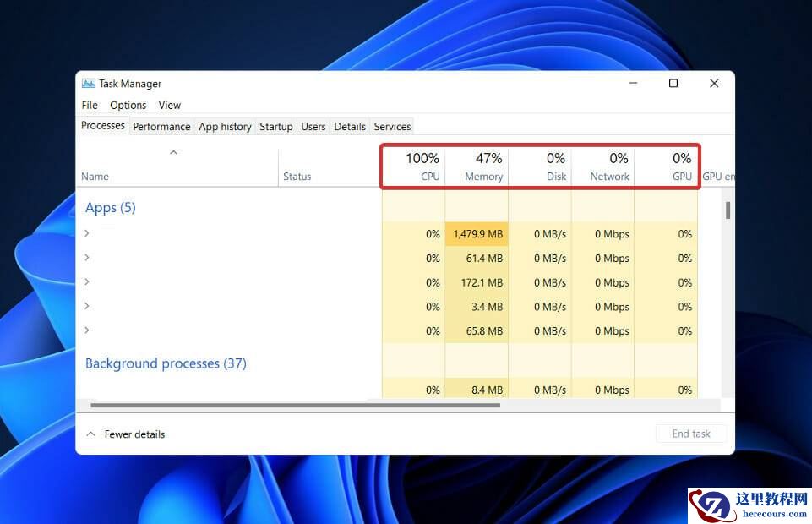Open the File menu
Image resolution: width=812 pixels, height=524 pixels.
pyautogui.click(x=89, y=105)
